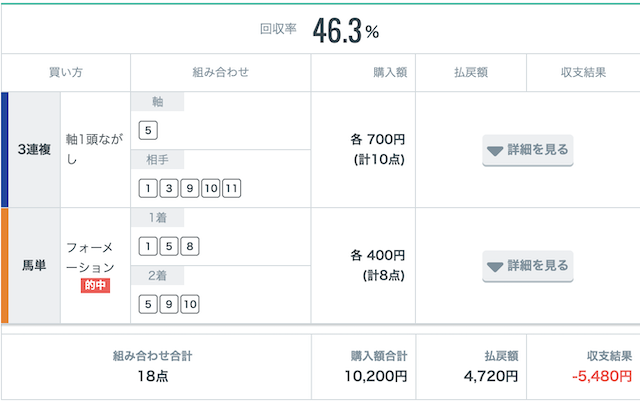Click the 組み合わせ column header
This screenshot has height=402, width=640.
(x=220, y=72)
